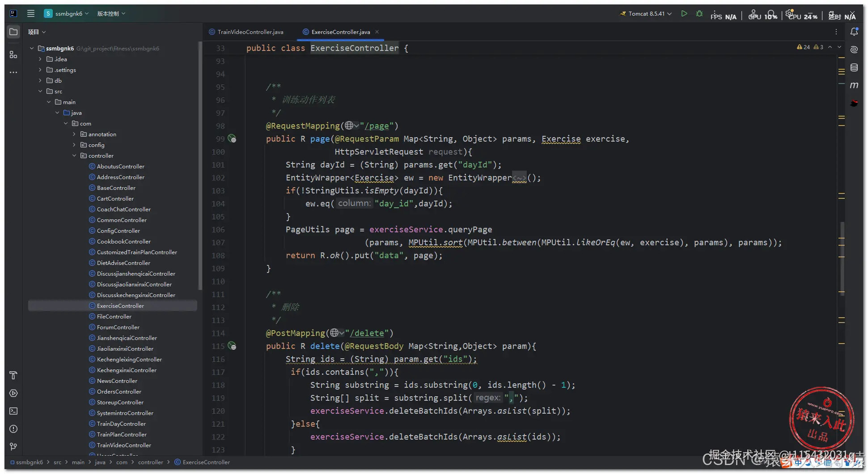
Task: Open the globe dropdown beside /delete mapping
Action: click(337, 333)
